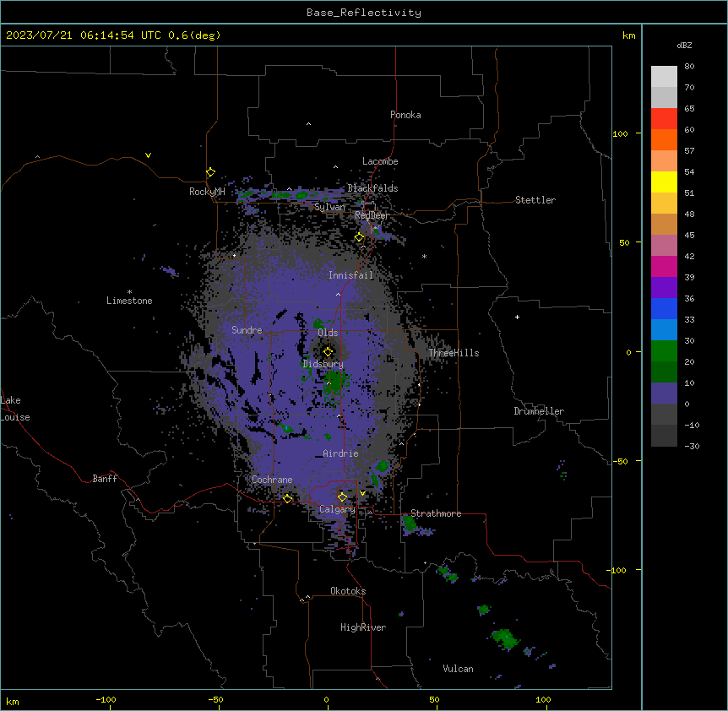This screenshot has height=711, width=728.
Task: Click the yellow diamond marker south of RedDeer
Action: (x=359, y=237)
